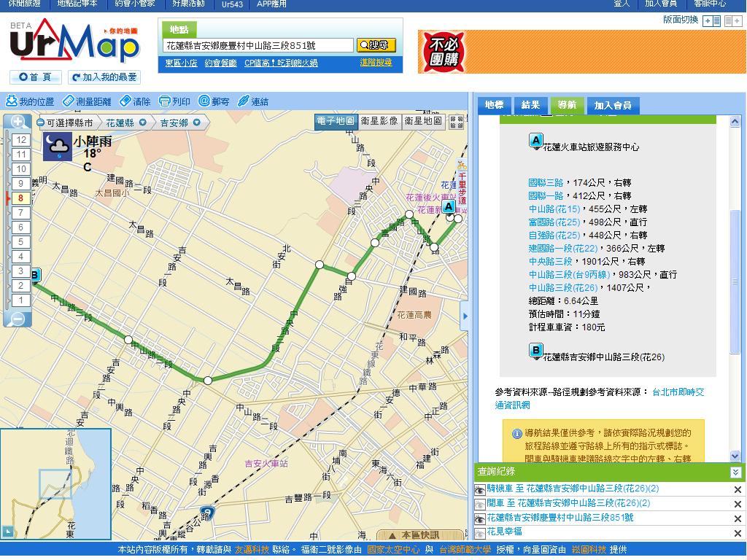The height and width of the screenshot is (560, 747).
Task: Select the 測量距離 measure distance tool
Action: (x=69, y=101)
